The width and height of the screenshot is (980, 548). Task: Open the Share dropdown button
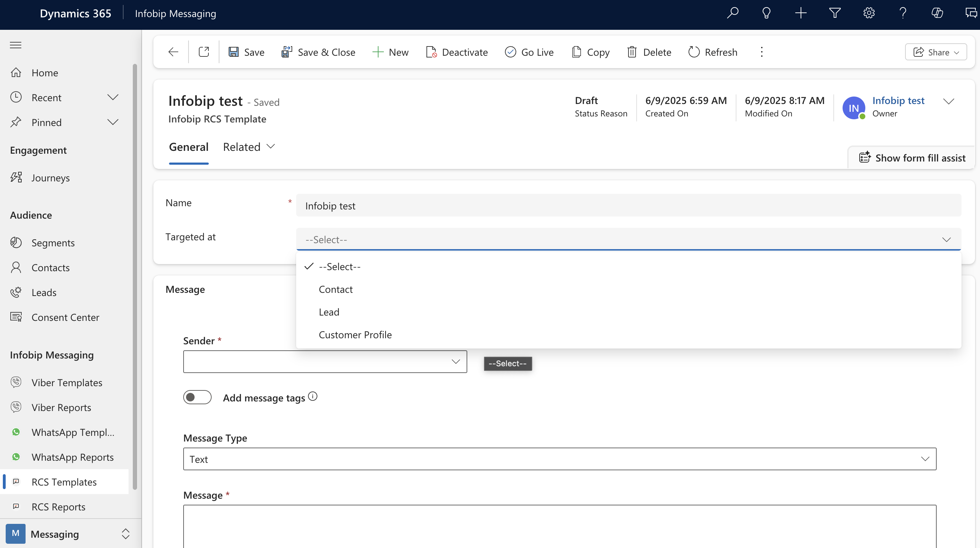click(936, 52)
